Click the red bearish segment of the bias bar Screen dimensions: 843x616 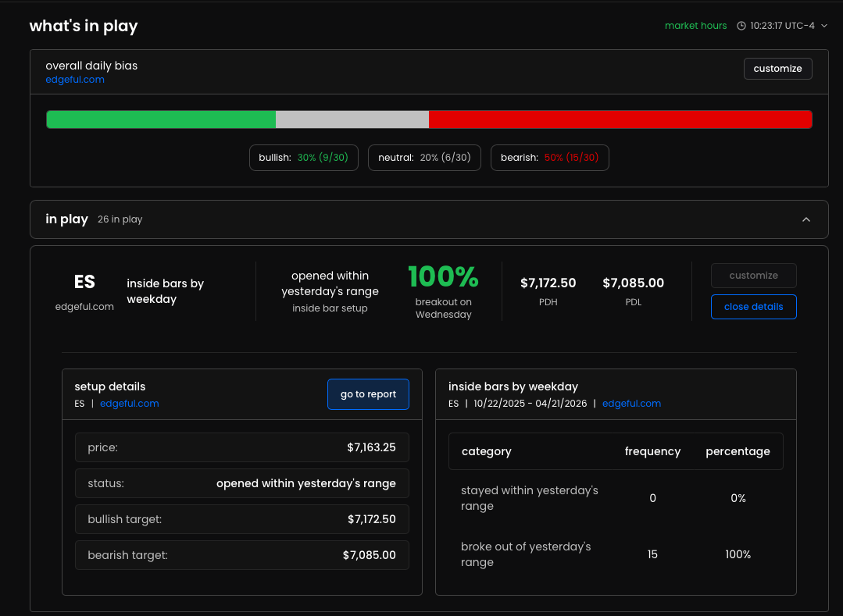620,119
